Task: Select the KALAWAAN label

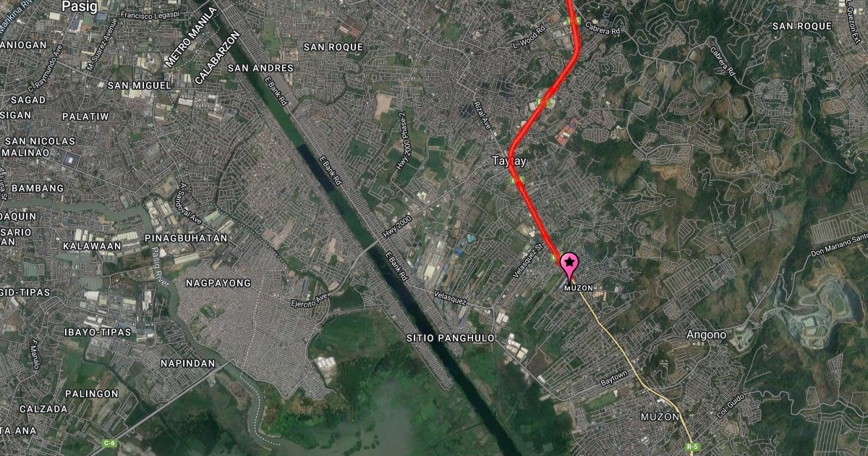Action: click(x=92, y=246)
